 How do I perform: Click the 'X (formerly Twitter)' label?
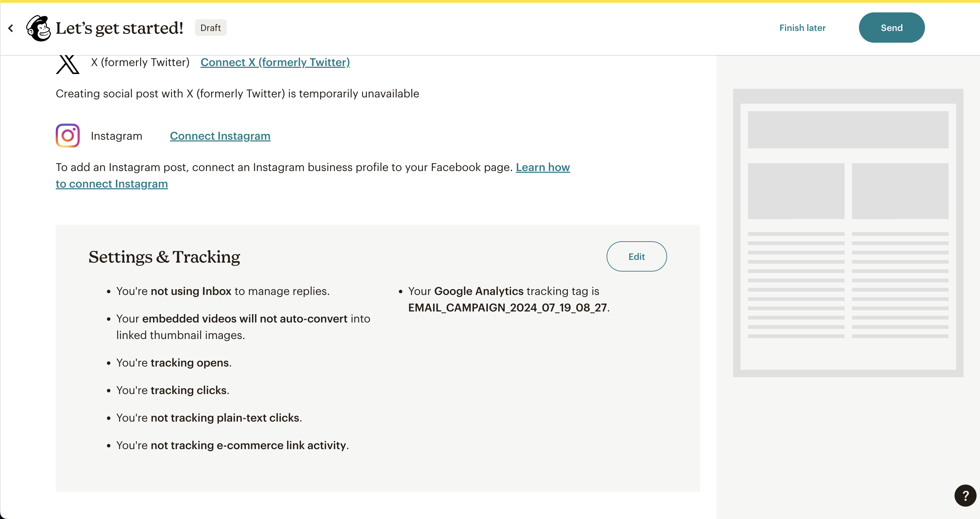[140, 62]
